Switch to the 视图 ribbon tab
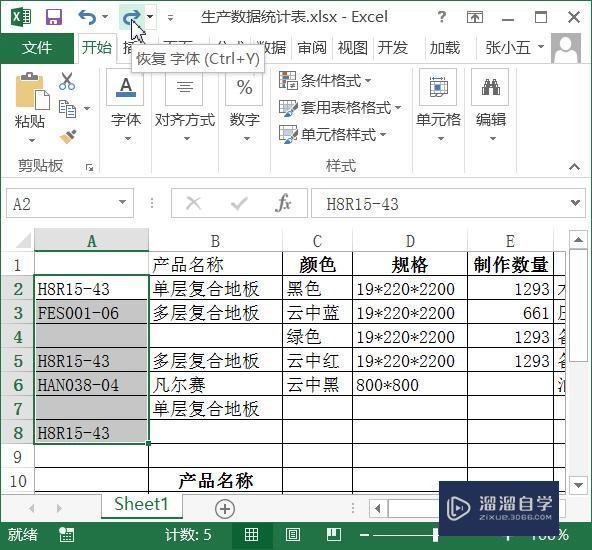Viewport: 592px width, 550px height. coord(352,48)
